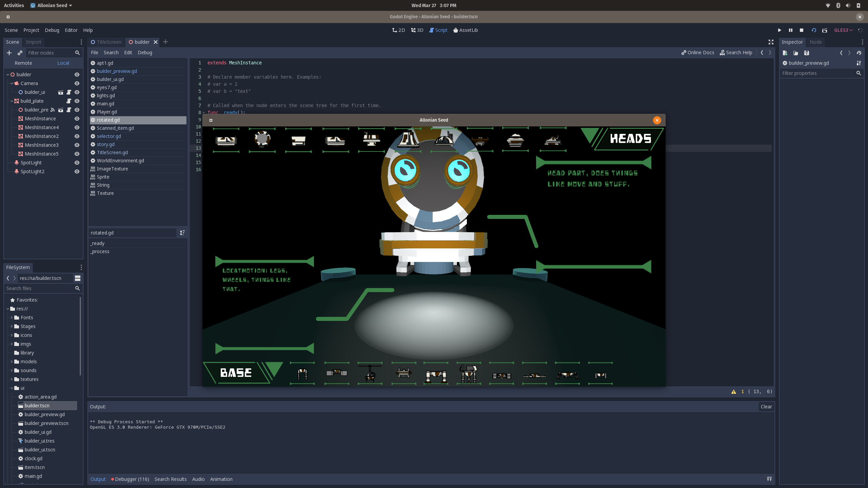The height and width of the screenshot is (488, 868).
Task: Open the script editor Debug menu
Action: click(x=145, y=53)
